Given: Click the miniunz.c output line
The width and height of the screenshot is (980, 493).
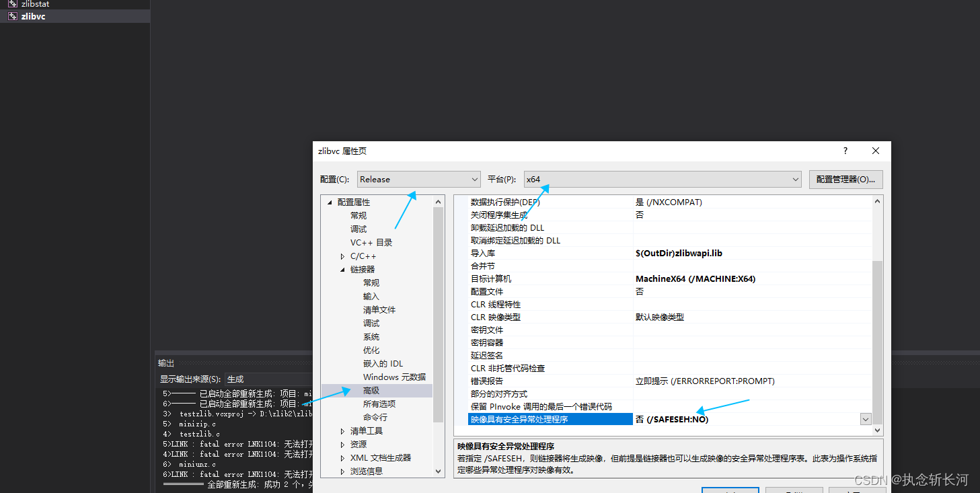Looking at the screenshot, I should tap(197, 464).
